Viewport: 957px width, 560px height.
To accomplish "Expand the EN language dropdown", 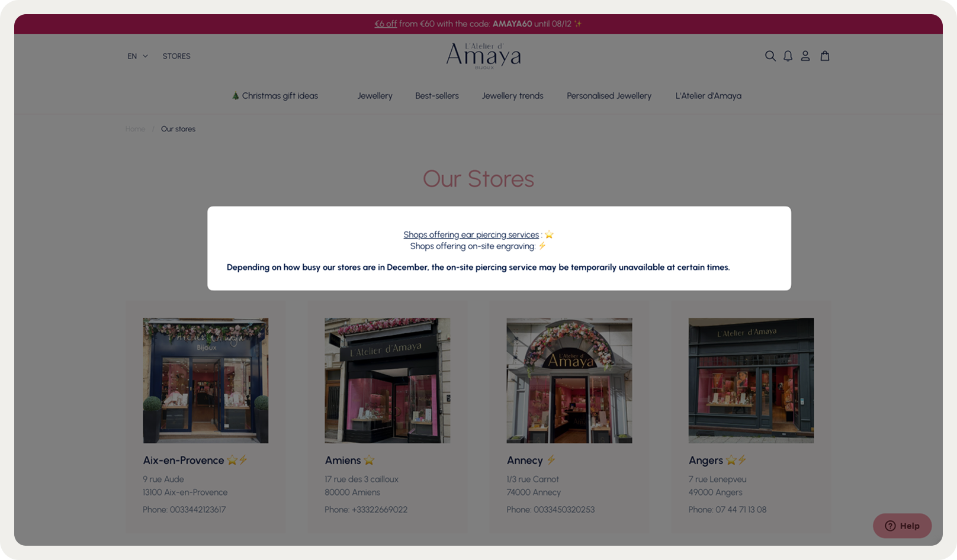I will 137,56.
